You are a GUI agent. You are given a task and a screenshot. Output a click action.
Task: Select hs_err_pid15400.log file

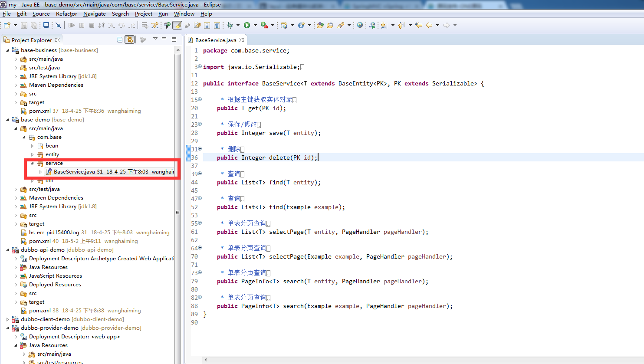pyautogui.click(x=95, y=233)
